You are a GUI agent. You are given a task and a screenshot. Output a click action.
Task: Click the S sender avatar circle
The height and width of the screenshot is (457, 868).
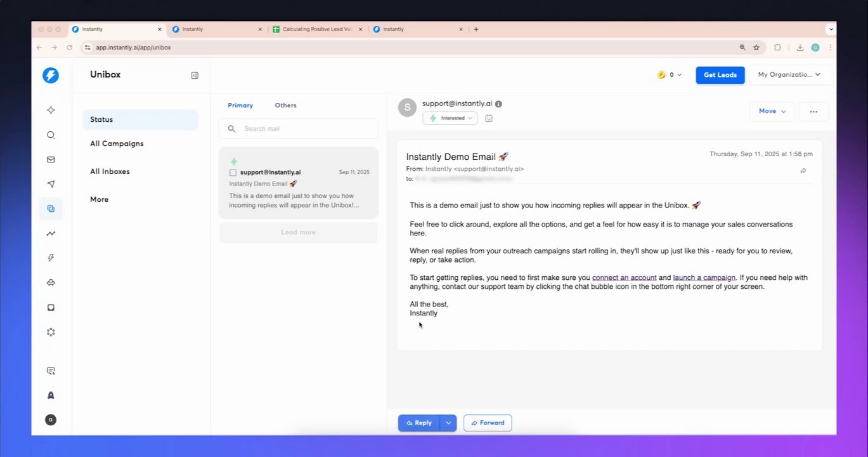click(407, 107)
